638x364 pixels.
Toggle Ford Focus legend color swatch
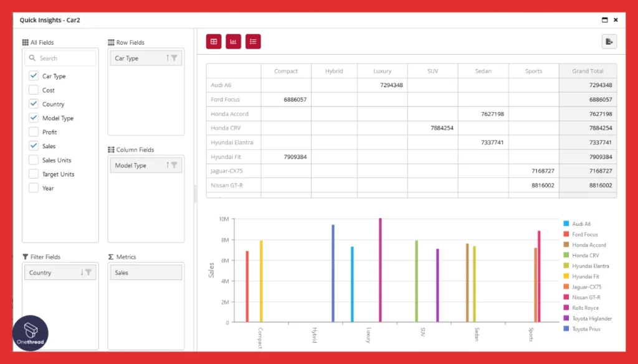pos(566,234)
